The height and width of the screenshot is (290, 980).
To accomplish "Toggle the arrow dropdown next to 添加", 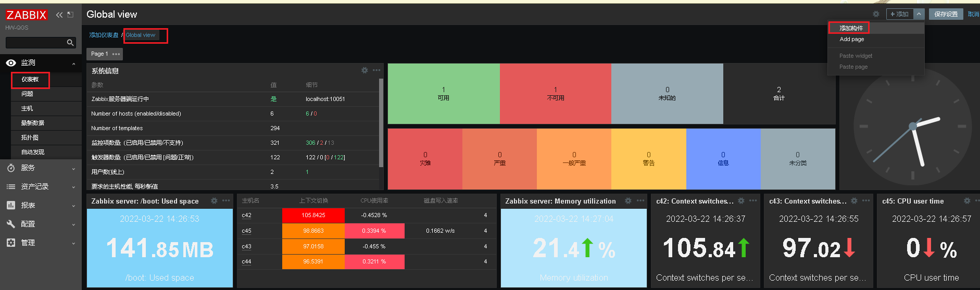I will (x=919, y=14).
